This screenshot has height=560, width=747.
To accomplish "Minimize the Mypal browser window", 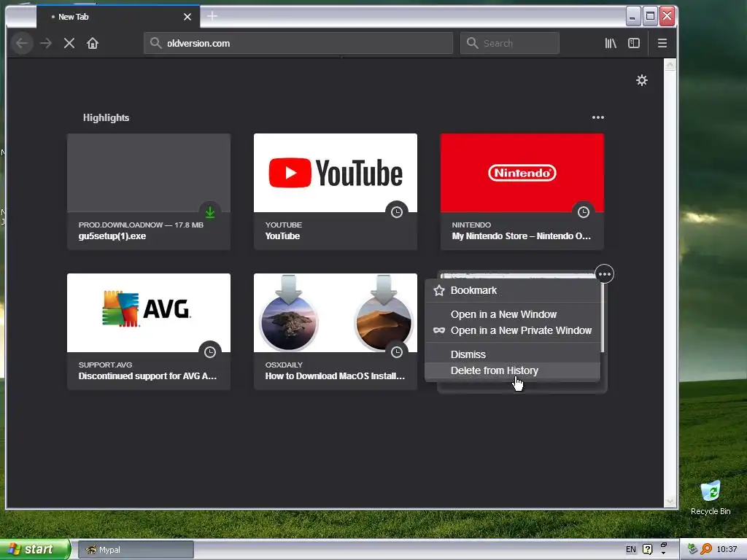I will pyautogui.click(x=632, y=17).
